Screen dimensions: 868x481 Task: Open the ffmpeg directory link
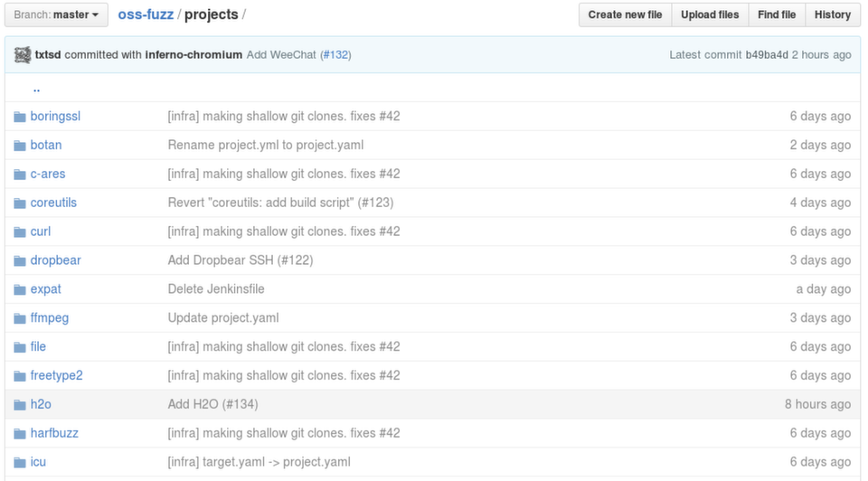[49, 317]
